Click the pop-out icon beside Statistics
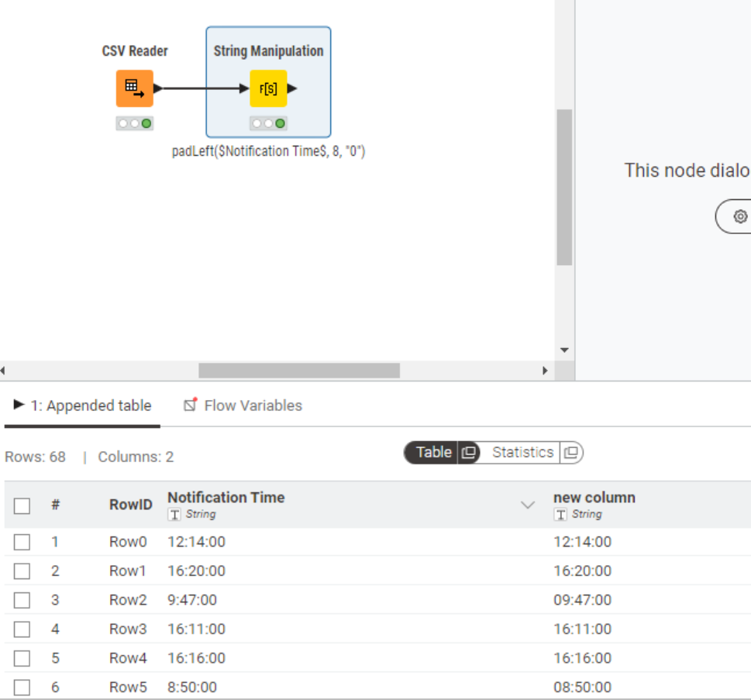 pyautogui.click(x=570, y=453)
